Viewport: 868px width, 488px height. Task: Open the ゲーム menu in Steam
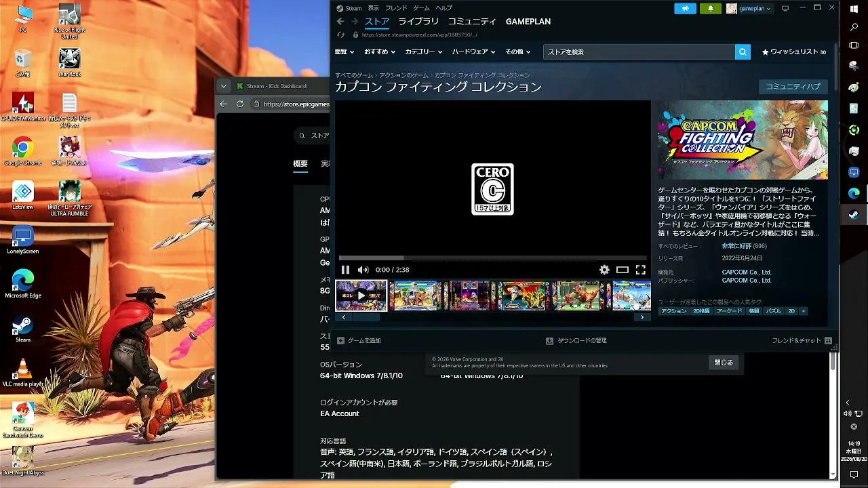[422, 8]
